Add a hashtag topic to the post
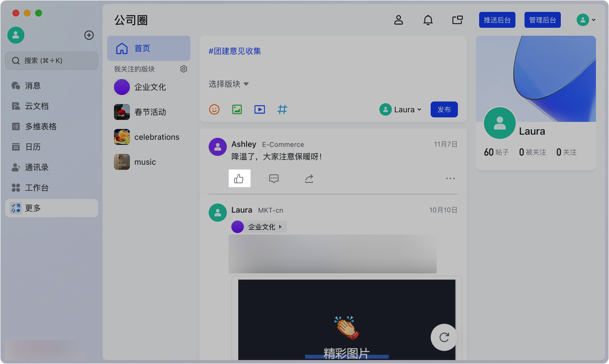The image size is (609, 364). [x=282, y=109]
